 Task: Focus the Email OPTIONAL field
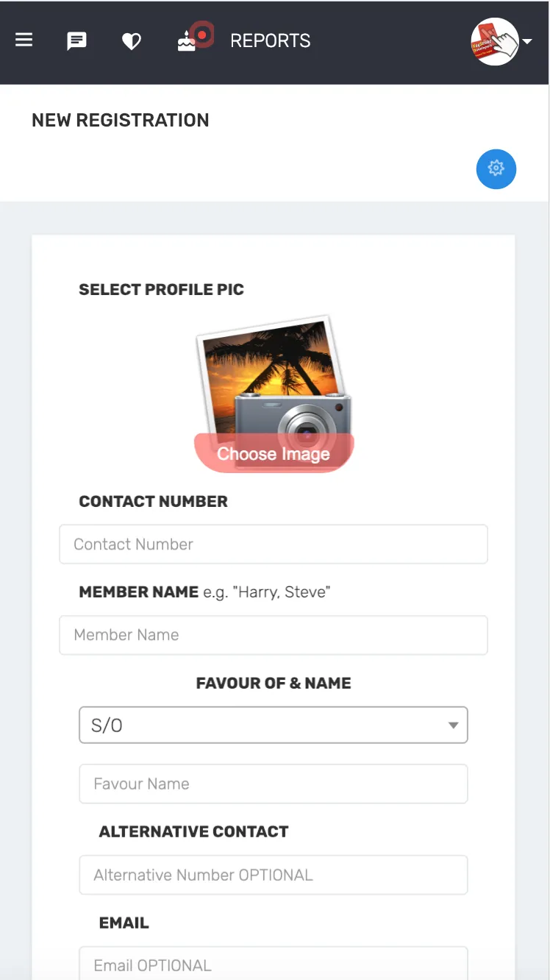pyautogui.click(x=274, y=964)
